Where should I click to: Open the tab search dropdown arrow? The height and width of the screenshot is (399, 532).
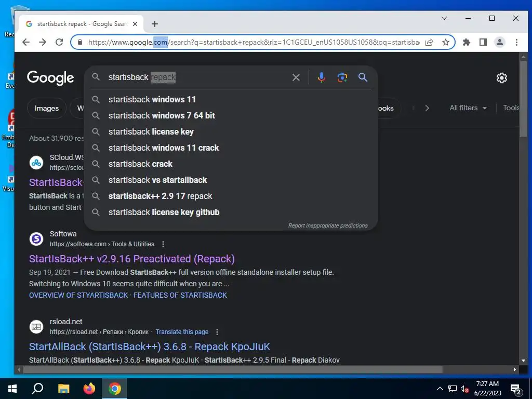click(x=444, y=18)
